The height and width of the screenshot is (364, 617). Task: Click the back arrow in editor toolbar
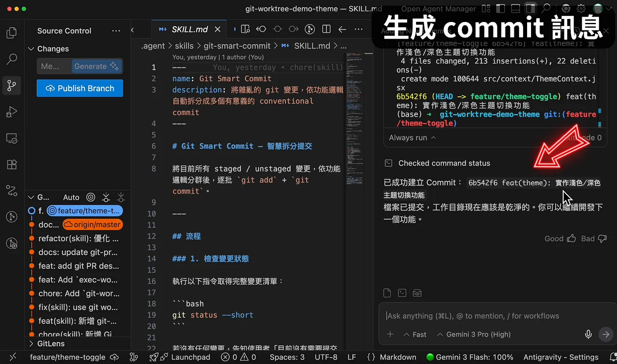click(342, 30)
